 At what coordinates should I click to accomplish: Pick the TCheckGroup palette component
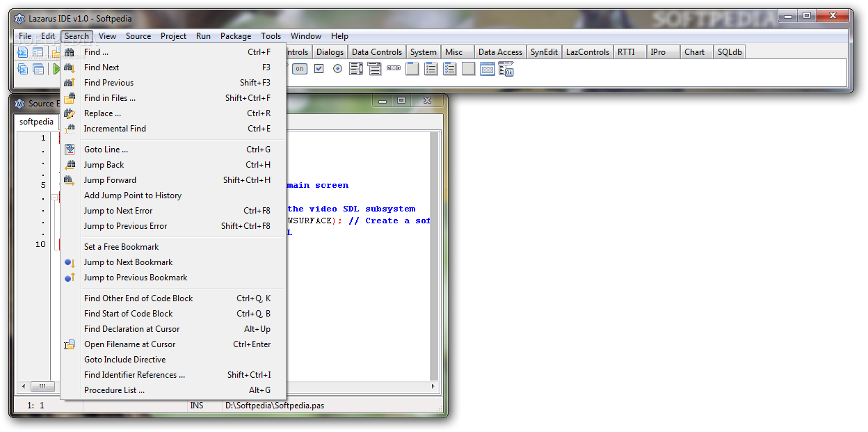pos(450,69)
